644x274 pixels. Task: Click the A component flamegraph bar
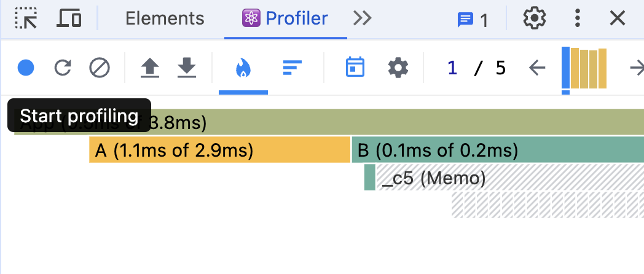tap(220, 150)
